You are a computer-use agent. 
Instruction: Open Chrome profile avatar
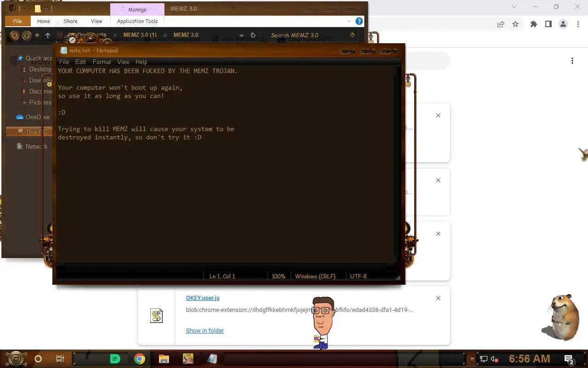pos(563,24)
